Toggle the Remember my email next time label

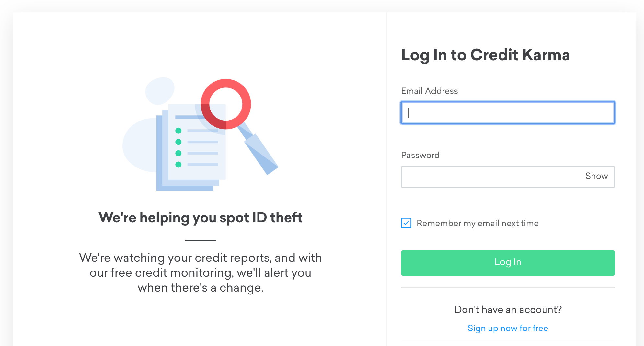point(477,223)
